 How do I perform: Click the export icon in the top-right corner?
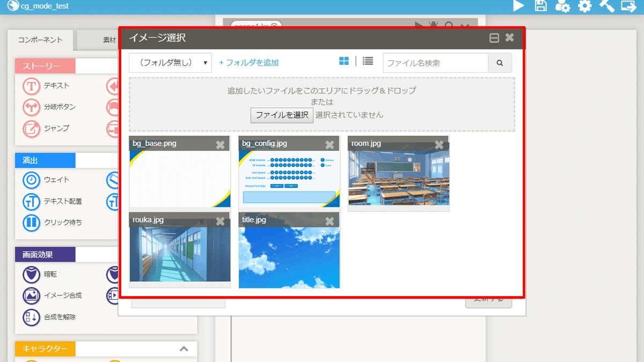(x=628, y=6)
